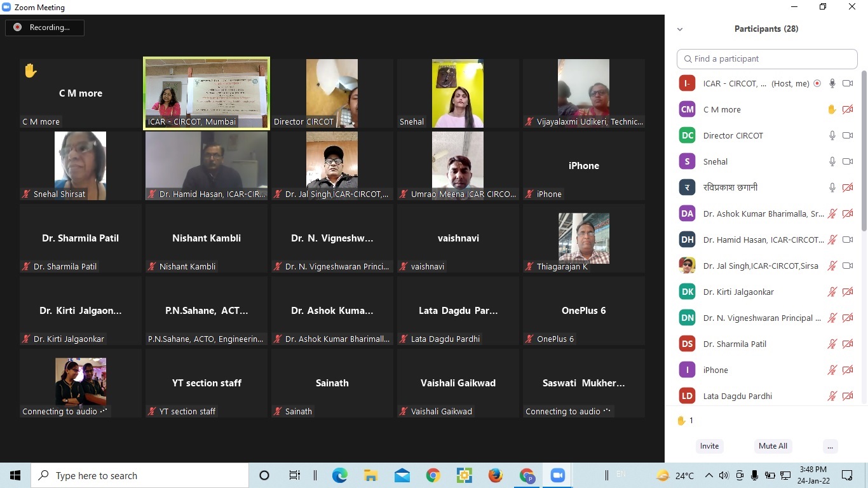This screenshot has width=868, height=488.
Task: Click the OnePlus 6 participant tile
Action: (x=584, y=311)
